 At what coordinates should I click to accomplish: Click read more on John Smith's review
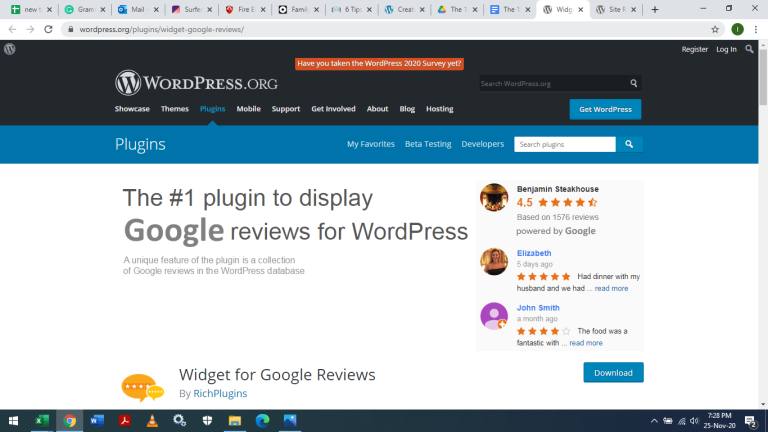click(586, 343)
